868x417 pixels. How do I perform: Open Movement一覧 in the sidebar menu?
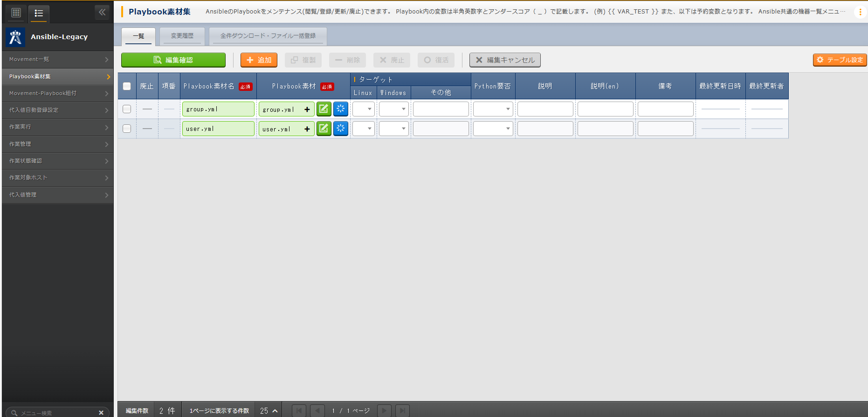(x=57, y=60)
